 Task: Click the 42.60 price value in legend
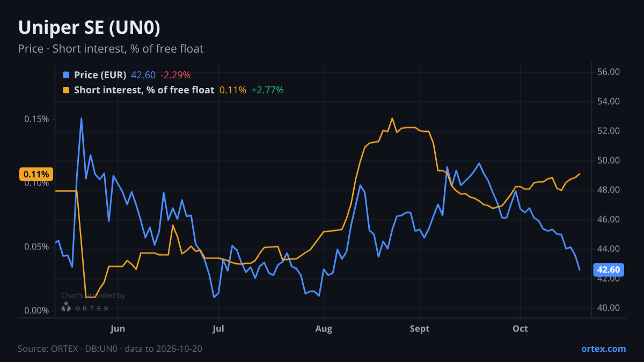click(143, 75)
